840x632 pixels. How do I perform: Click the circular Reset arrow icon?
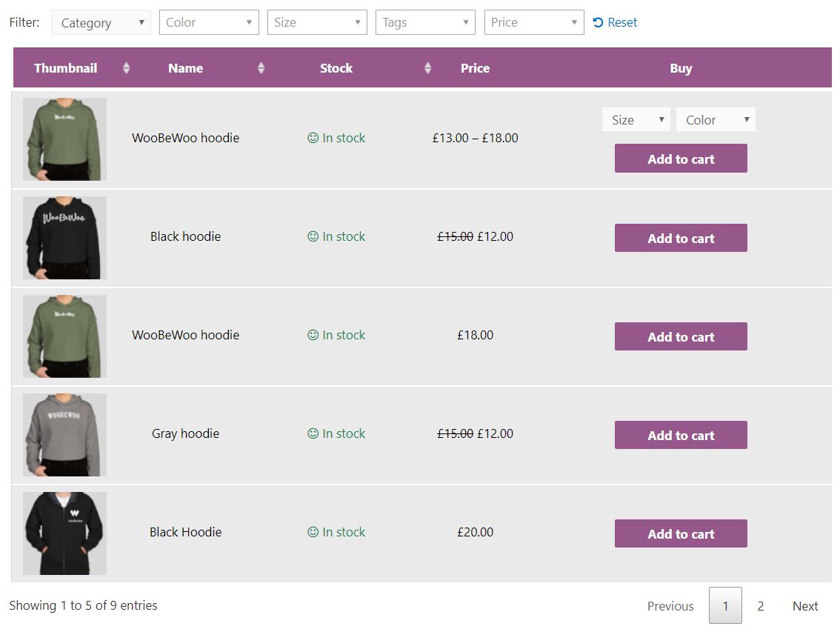tap(597, 22)
